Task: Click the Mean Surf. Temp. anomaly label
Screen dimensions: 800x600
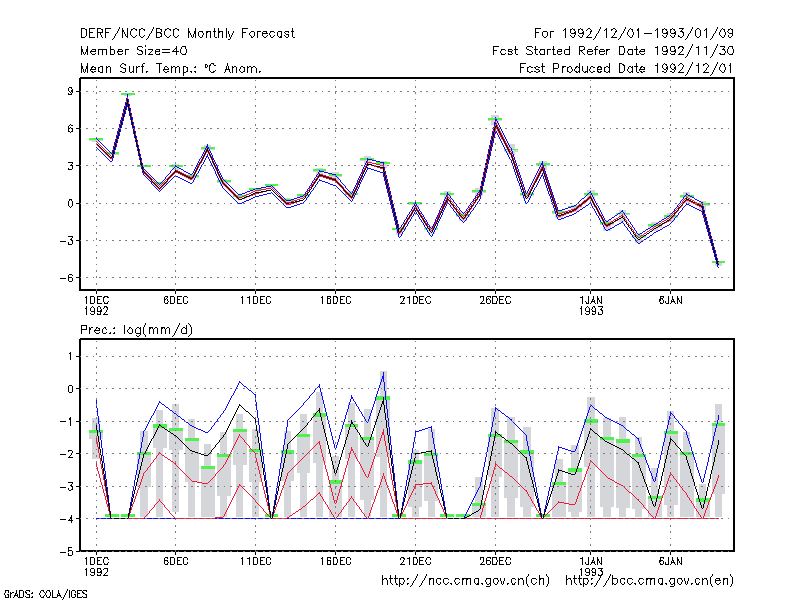Action: tap(170, 68)
